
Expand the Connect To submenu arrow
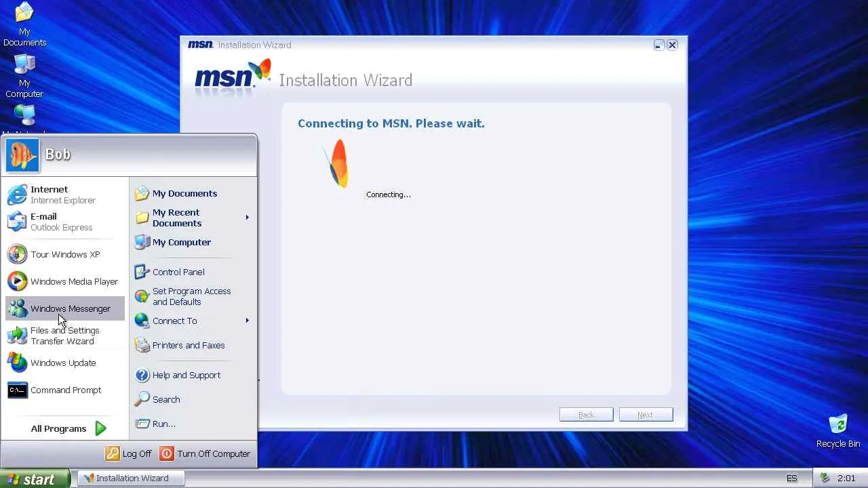pyautogui.click(x=247, y=321)
